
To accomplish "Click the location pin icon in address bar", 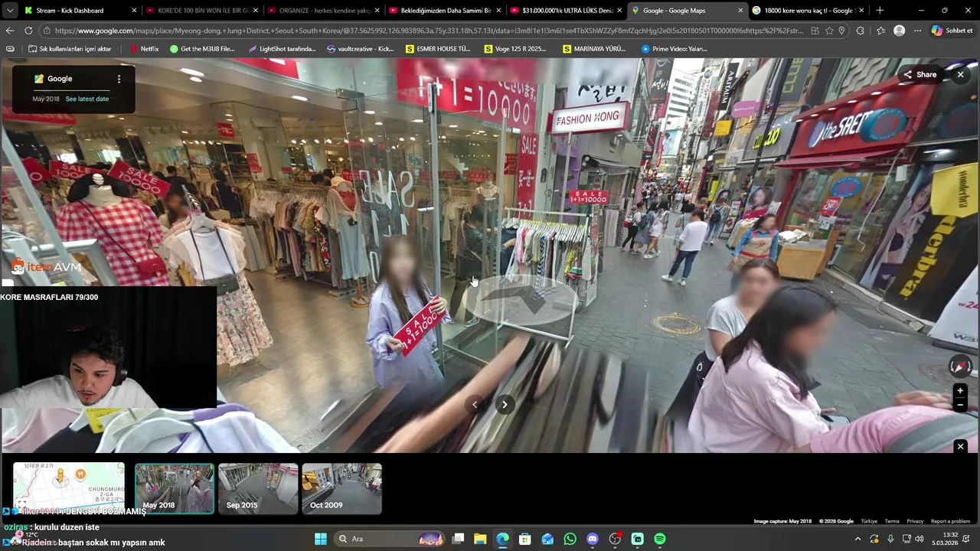I will 841,31.
